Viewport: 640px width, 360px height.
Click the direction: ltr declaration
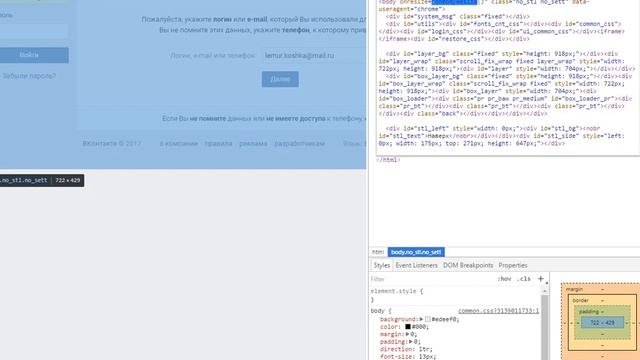point(406,349)
